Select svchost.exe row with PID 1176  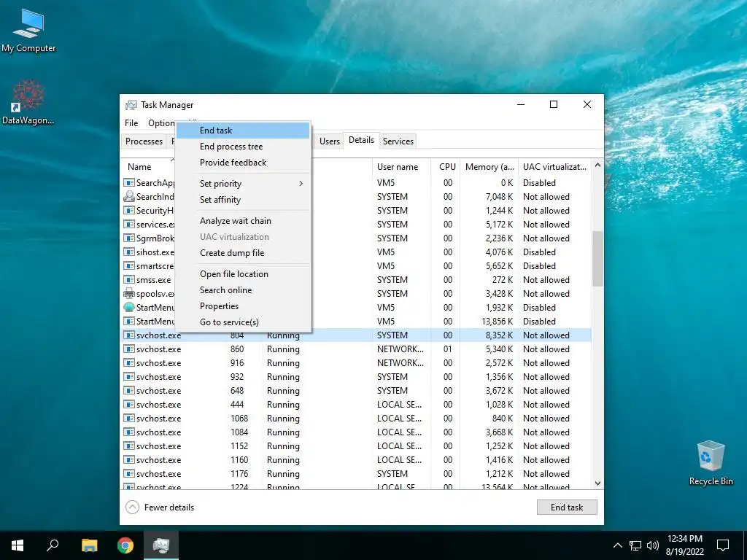coord(356,474)
